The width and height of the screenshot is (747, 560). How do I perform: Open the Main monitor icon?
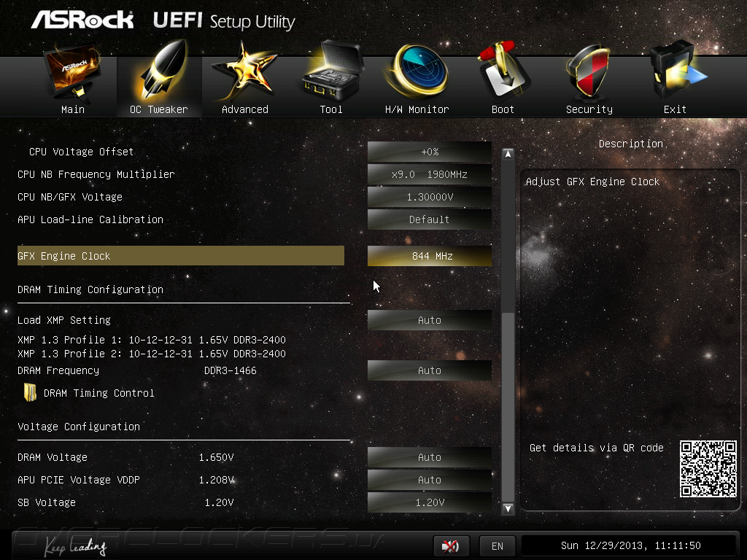(x=72, y=72)
